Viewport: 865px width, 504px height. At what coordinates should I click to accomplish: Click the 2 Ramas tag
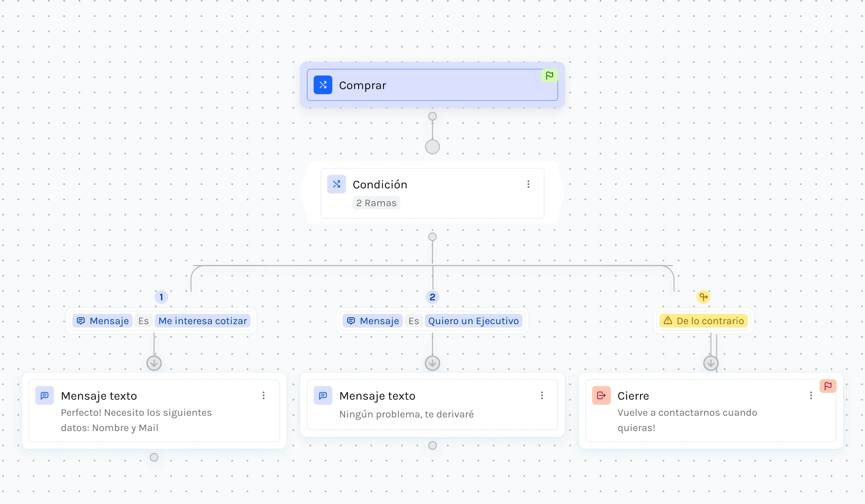pyautogui.click(x=376, y=203)
